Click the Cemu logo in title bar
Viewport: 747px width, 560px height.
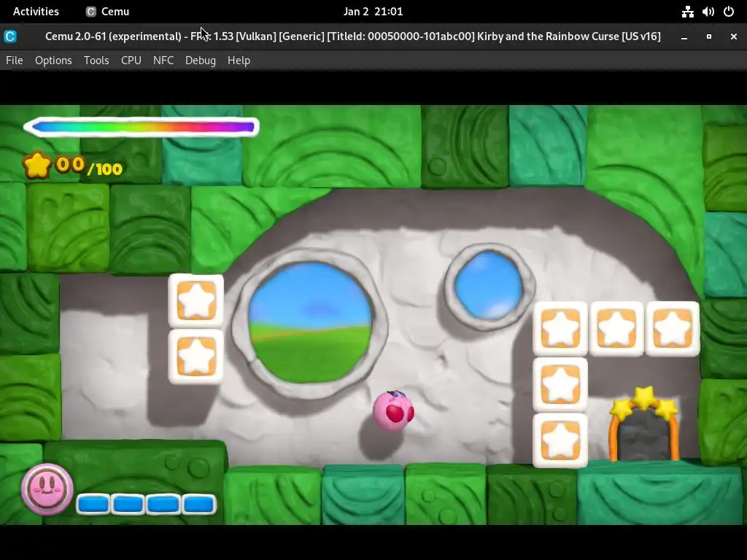pyautogui.click(x=10, y=36)
